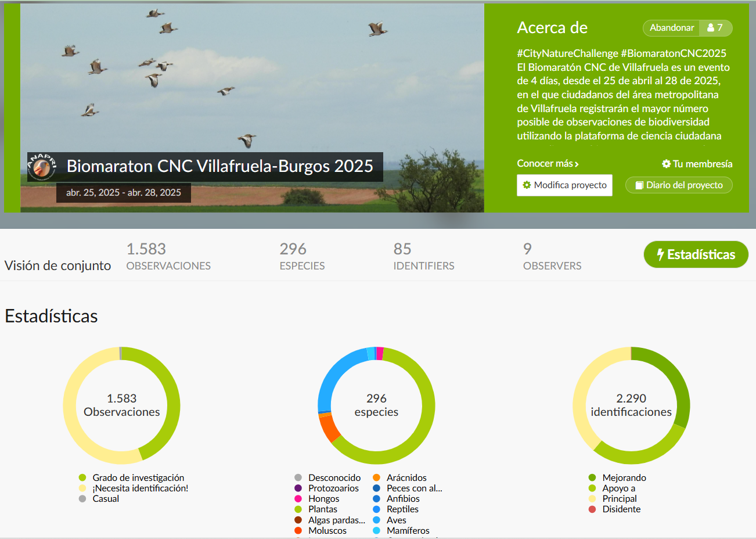
Task: Click the 296 especies donut chart center
Action: tap(376, 405)
